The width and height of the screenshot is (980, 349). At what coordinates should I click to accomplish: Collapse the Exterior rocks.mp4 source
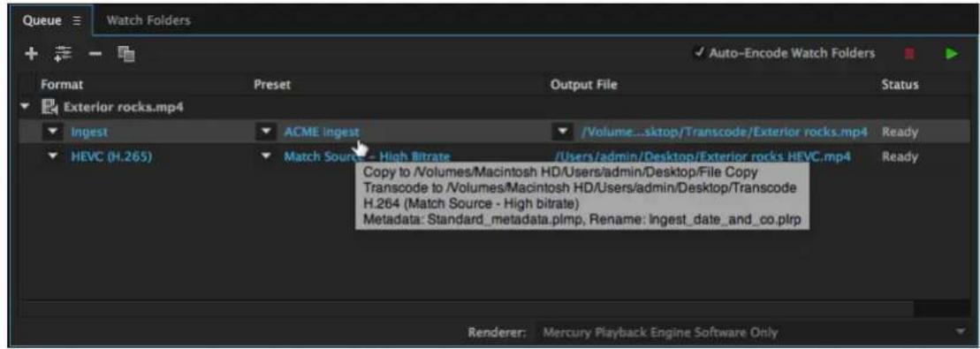(25, 108)
